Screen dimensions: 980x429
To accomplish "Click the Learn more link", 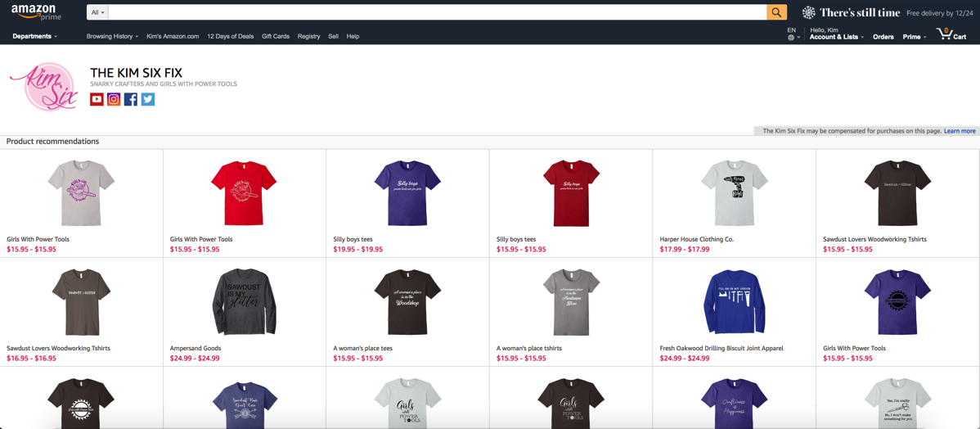I will pos(960,131).
